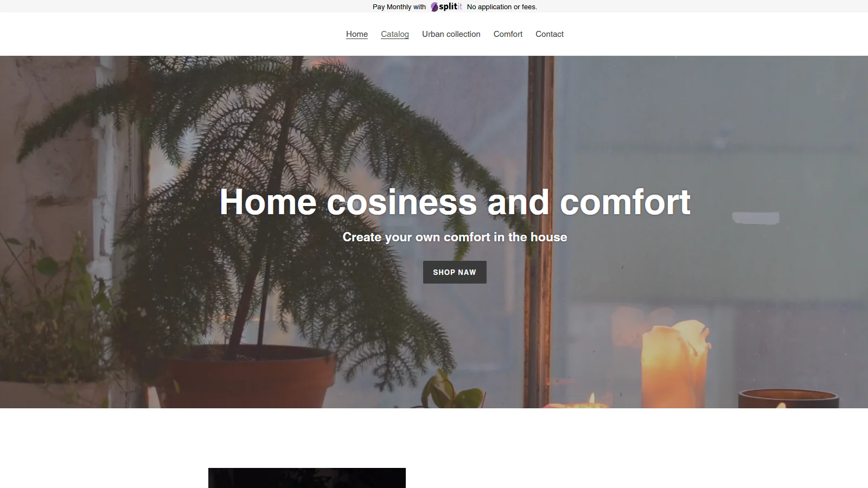The width and height of the screenshot is (868, 488).
Task: Open the dark product thumbnail below hero
Action: [307, 478]
